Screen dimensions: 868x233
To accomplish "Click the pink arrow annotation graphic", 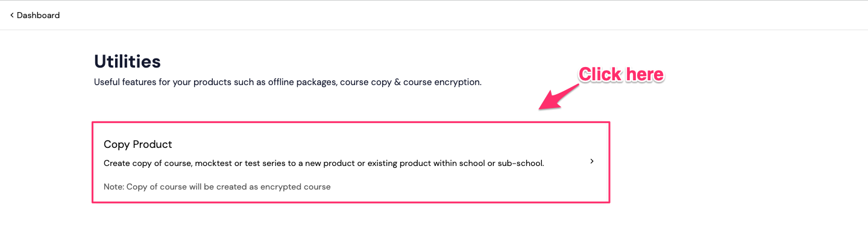I will pyautogui.click(x=558, y=97).
